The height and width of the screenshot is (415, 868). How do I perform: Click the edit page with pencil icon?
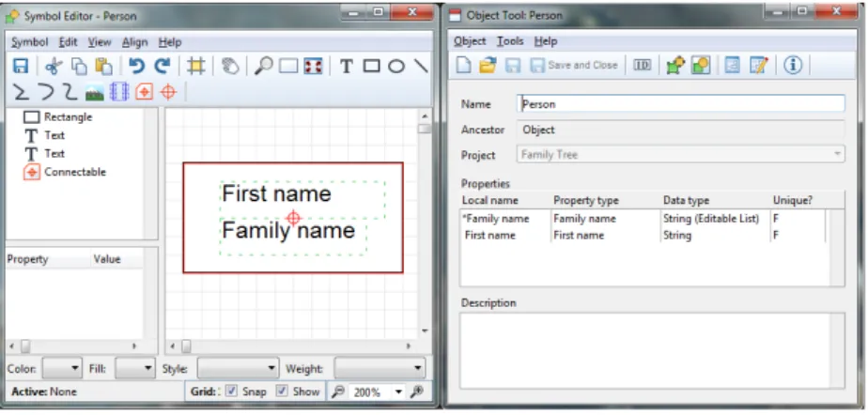[x=758, y=66]
